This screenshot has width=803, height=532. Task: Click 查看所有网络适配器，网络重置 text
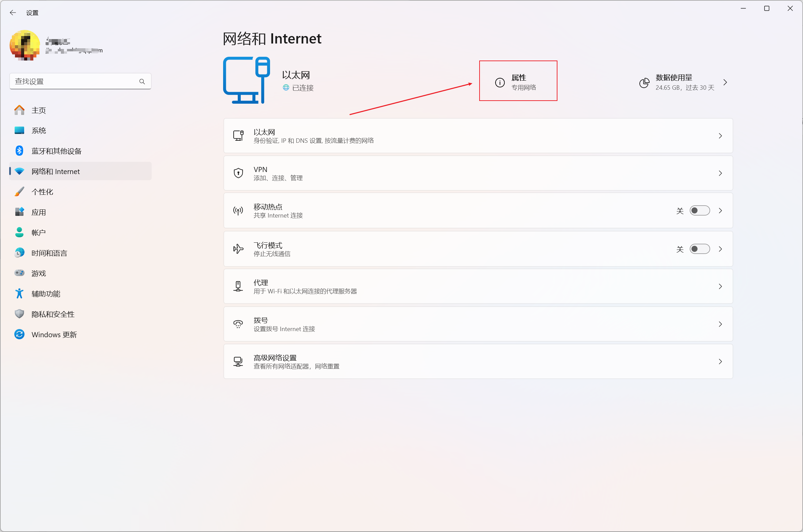coord(297,366)
